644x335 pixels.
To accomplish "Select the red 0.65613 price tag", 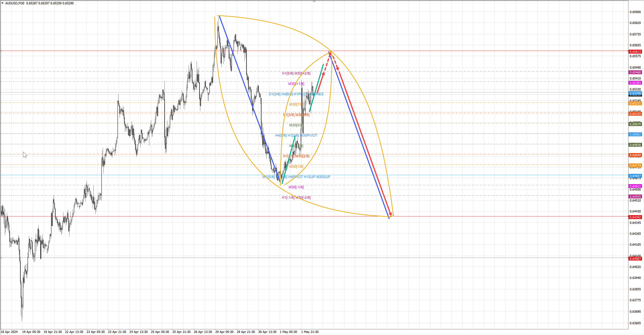I will [635, 52].
